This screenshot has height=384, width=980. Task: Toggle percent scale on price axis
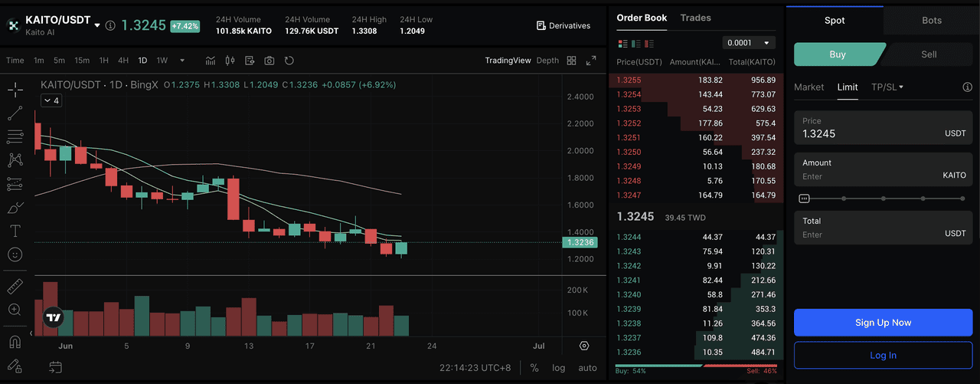tap(534, 368)
